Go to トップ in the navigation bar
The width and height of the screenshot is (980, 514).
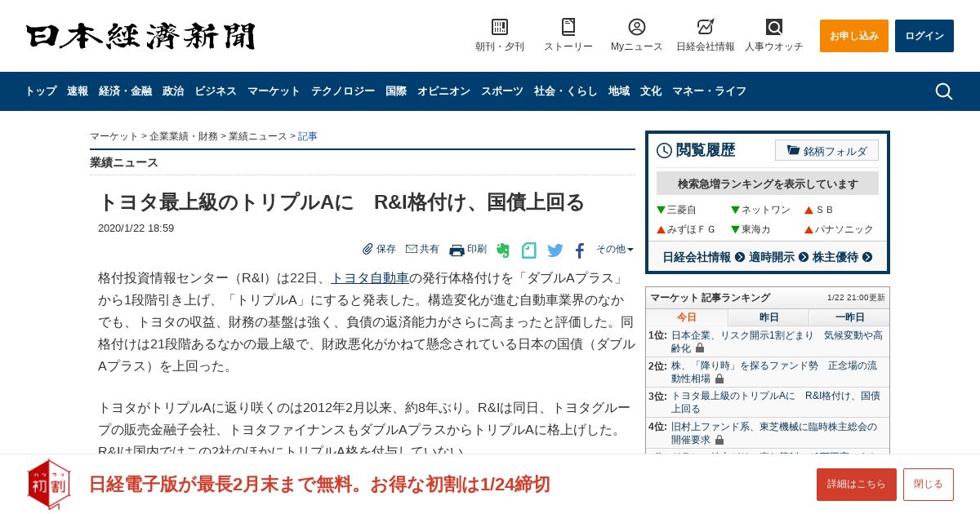click(41, 91)
